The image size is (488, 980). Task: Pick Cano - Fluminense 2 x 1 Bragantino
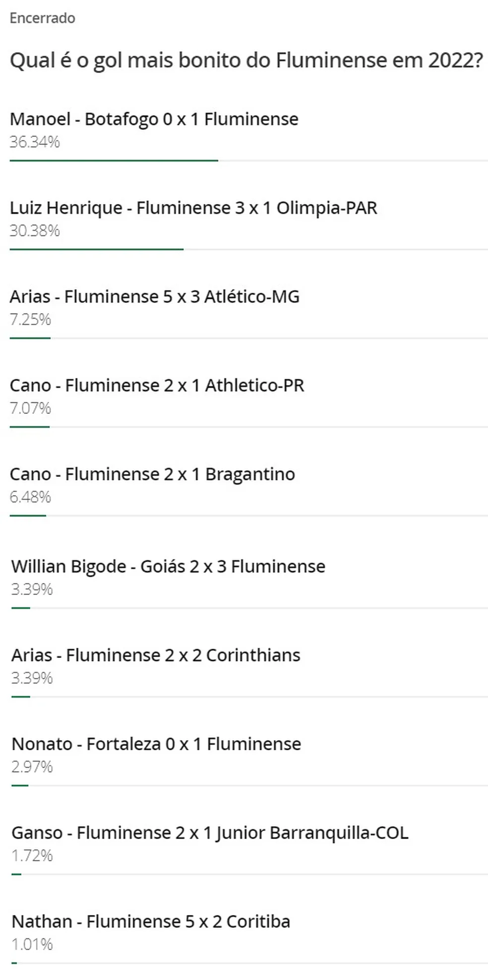[152, 474]
